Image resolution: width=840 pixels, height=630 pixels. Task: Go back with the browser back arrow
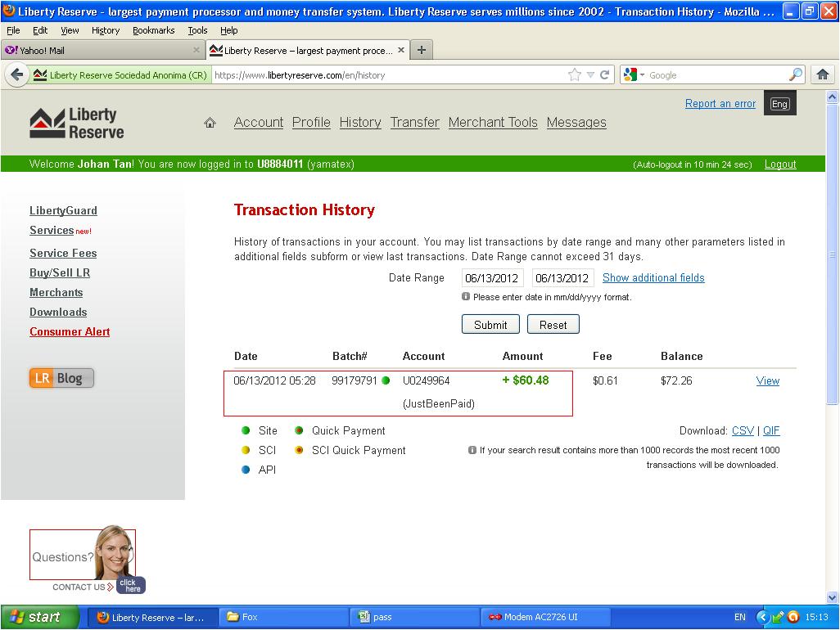17,75
